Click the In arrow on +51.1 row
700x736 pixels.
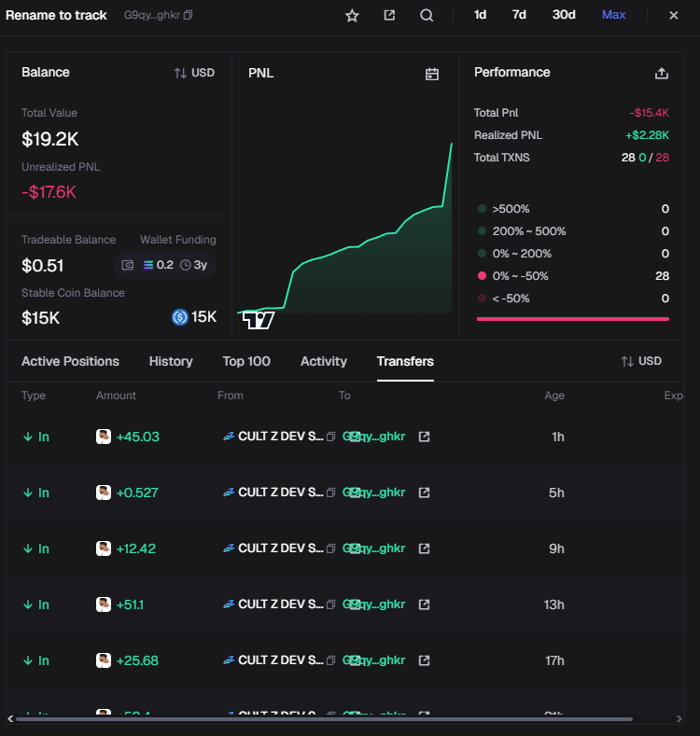28,604
